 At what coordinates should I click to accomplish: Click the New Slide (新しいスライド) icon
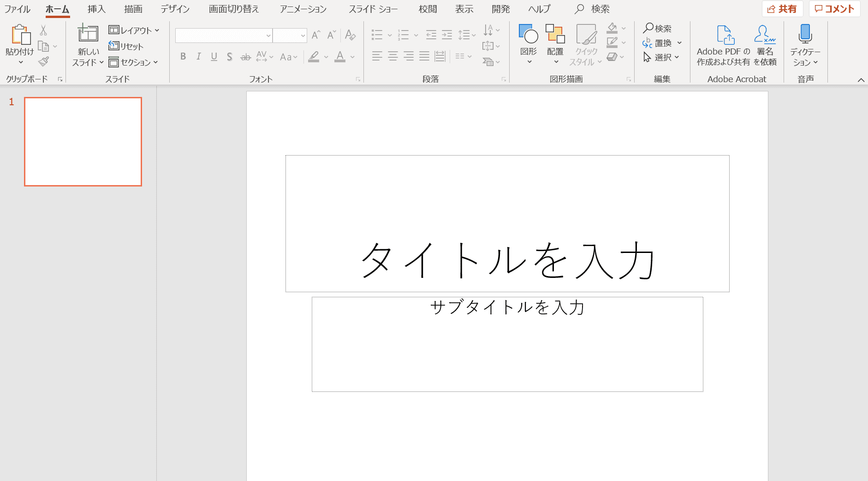[88, 33]
